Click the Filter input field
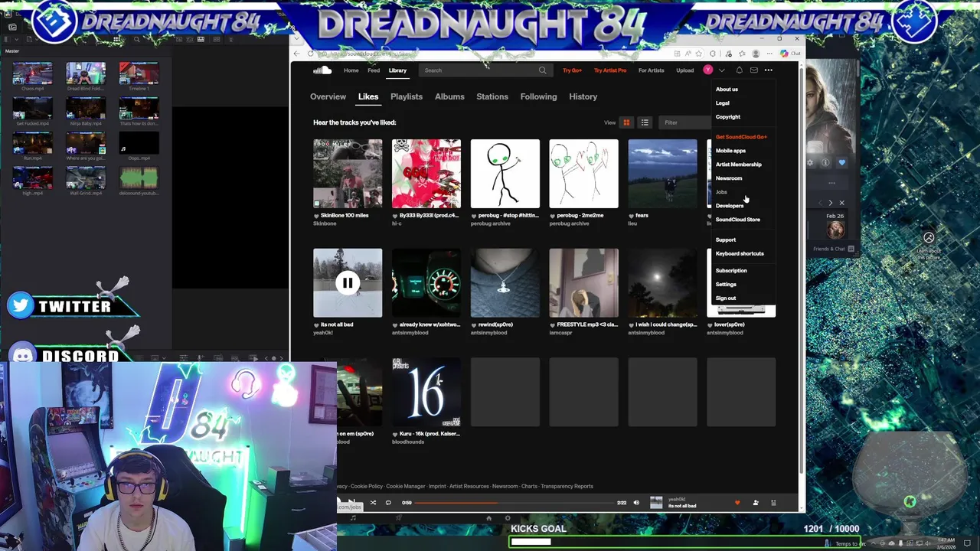Viewport: 980px width, 551px height. coord(684,122)
